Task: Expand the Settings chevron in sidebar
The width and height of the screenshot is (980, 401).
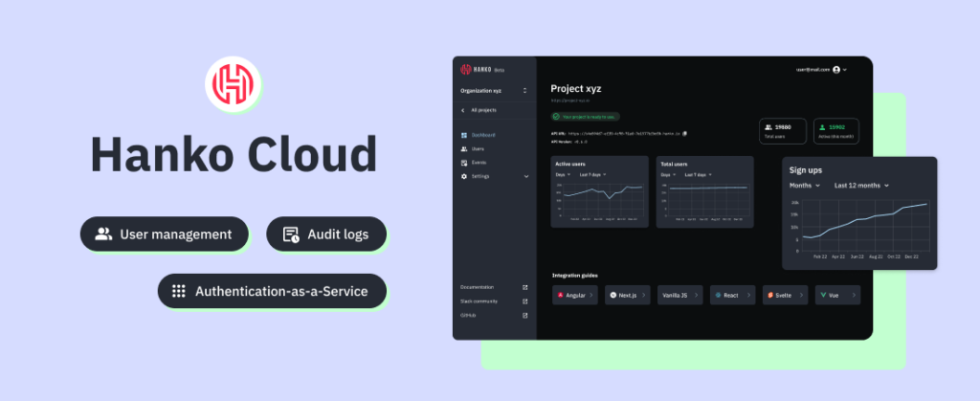Action: pyautogui.click(x=525, y=177)
